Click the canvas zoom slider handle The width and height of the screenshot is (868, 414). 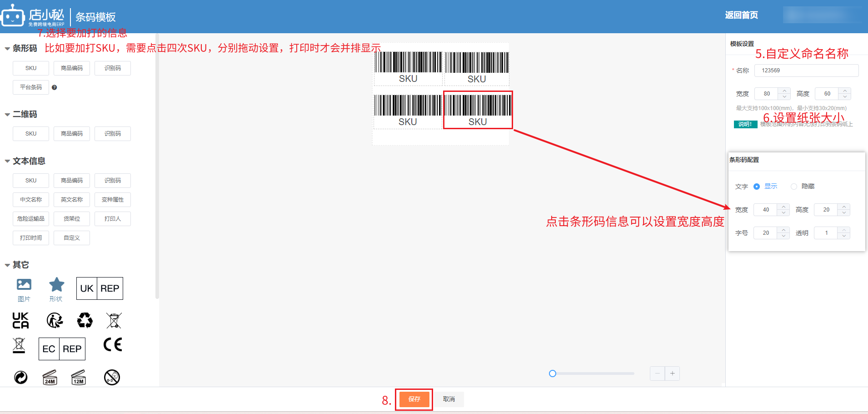pos(553,374)
